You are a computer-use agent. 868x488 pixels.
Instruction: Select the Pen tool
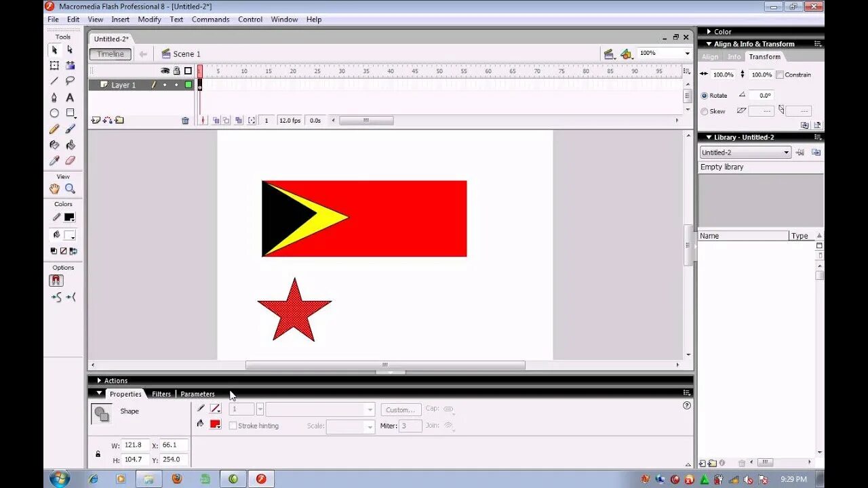click(54, 97)
